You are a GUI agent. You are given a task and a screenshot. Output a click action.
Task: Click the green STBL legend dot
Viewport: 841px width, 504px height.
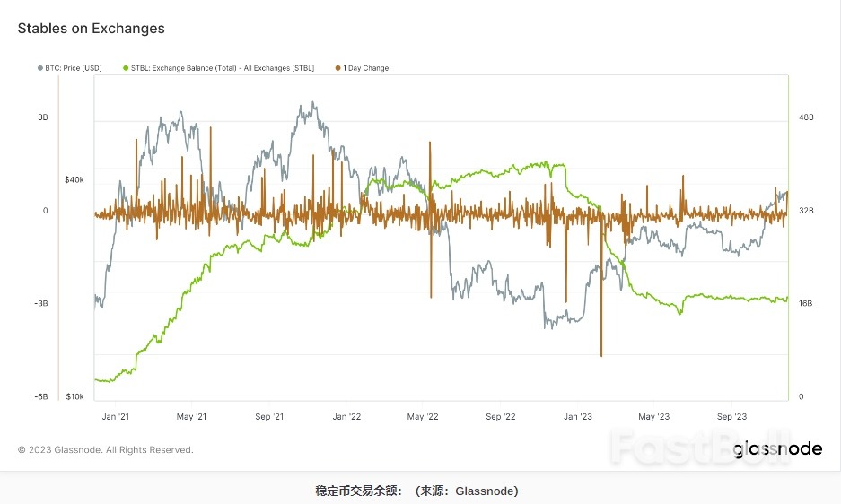126,68
